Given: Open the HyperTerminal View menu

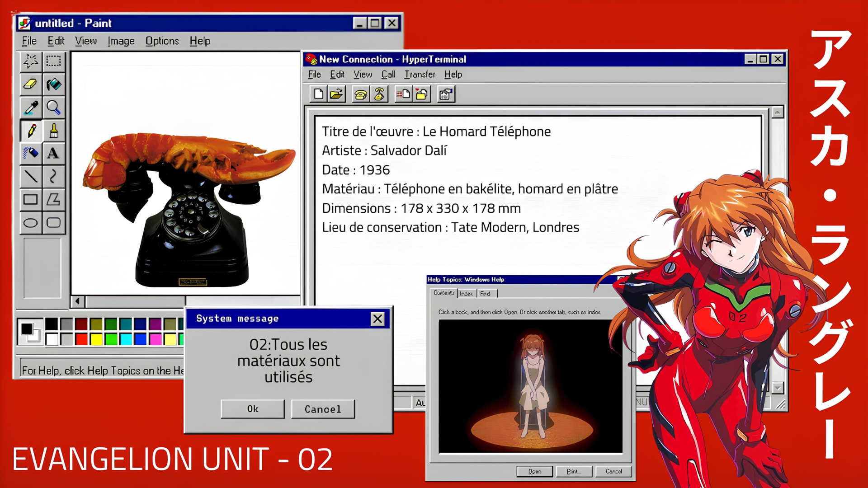Looking at the screenshot, I should 363,75.
